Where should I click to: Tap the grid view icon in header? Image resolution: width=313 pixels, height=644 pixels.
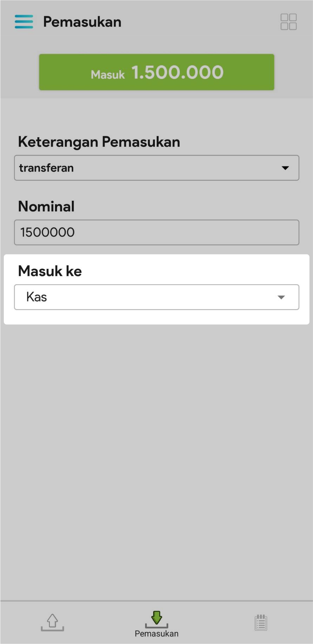point(288,22)
